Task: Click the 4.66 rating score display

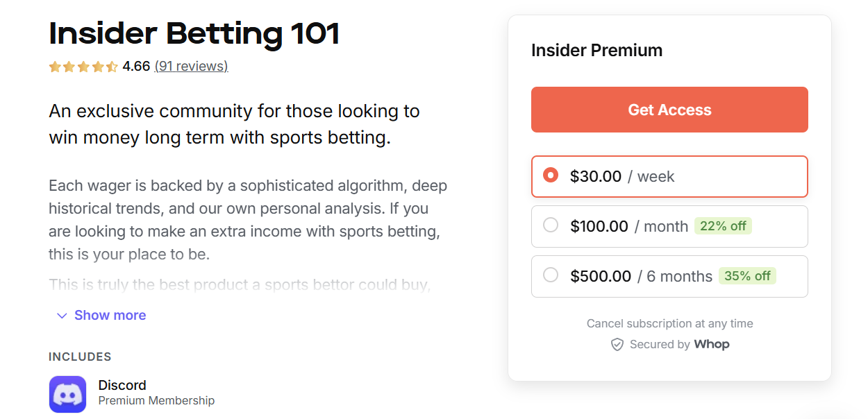Action: 135,66
